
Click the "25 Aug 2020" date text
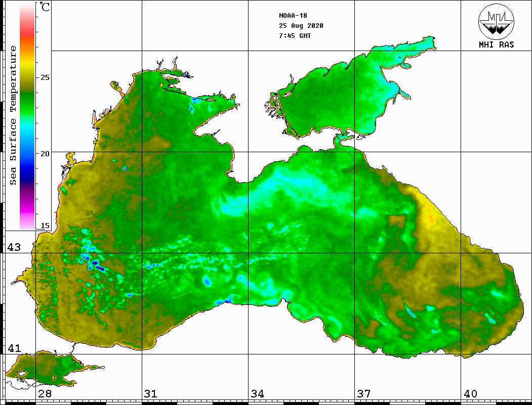[x=301, y=26]
